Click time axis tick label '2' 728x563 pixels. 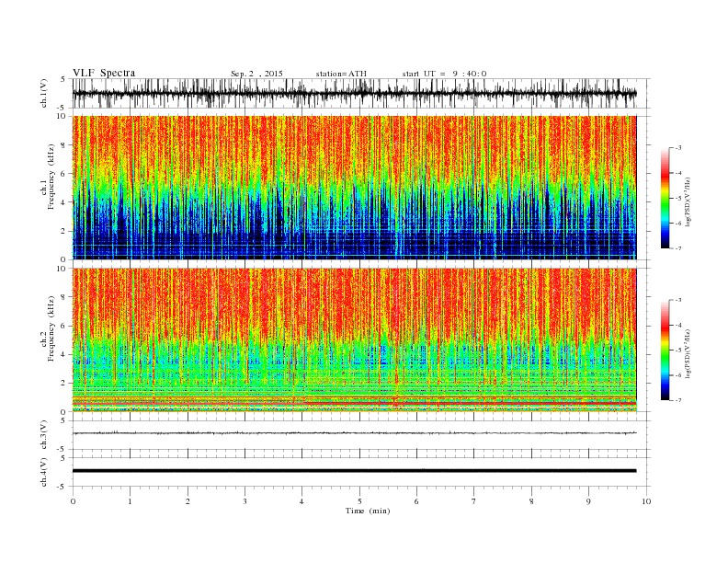point(188,501)
